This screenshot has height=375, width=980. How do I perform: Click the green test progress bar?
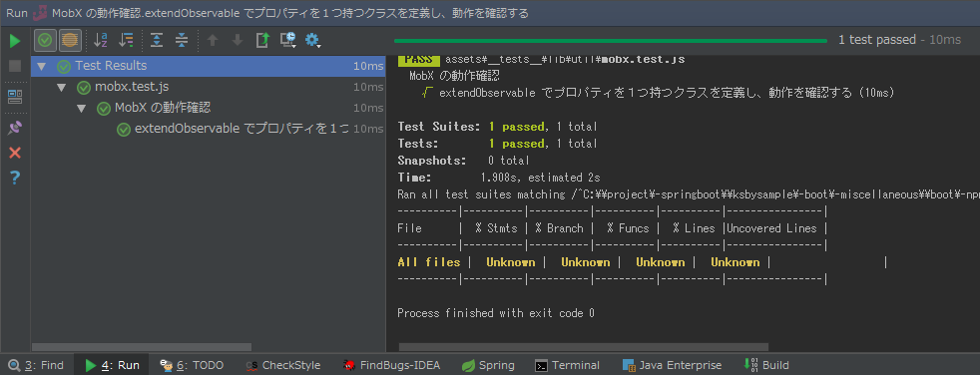tap(610, 41)
